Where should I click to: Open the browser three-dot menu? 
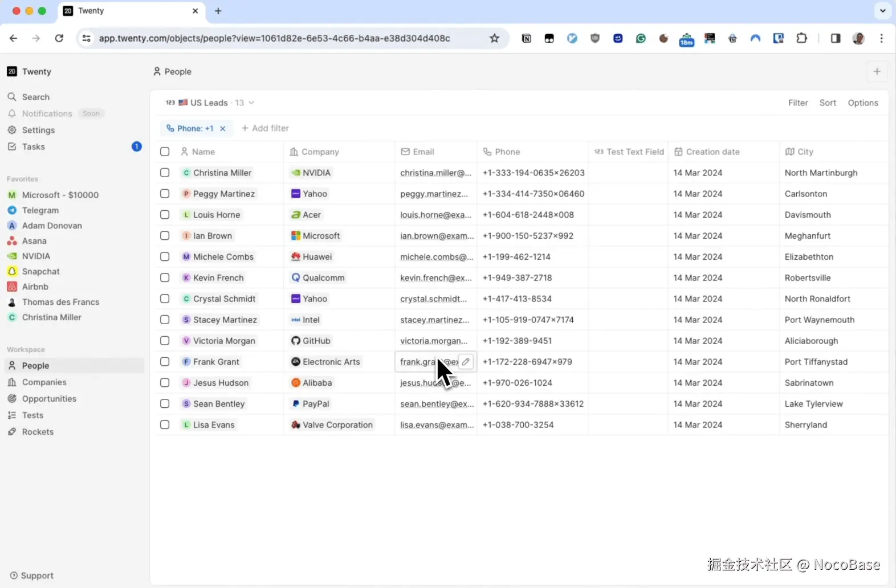coord(881,38)
